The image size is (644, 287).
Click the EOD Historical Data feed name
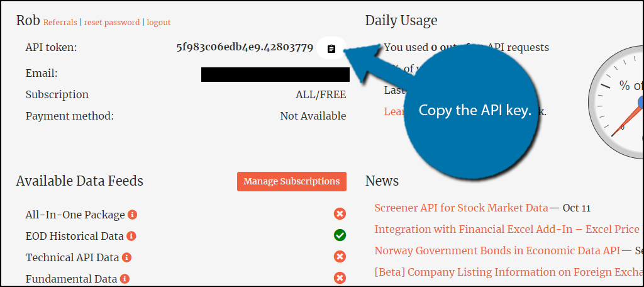coord(74,237)
